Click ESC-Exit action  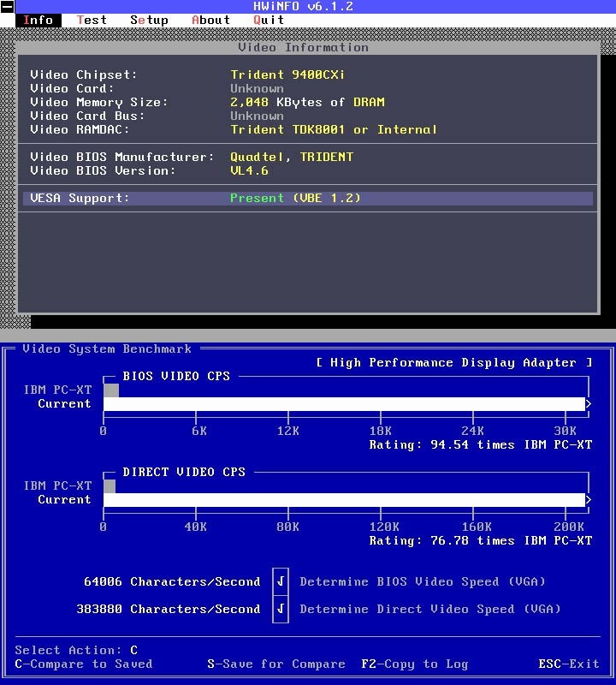tap(568, 664)
